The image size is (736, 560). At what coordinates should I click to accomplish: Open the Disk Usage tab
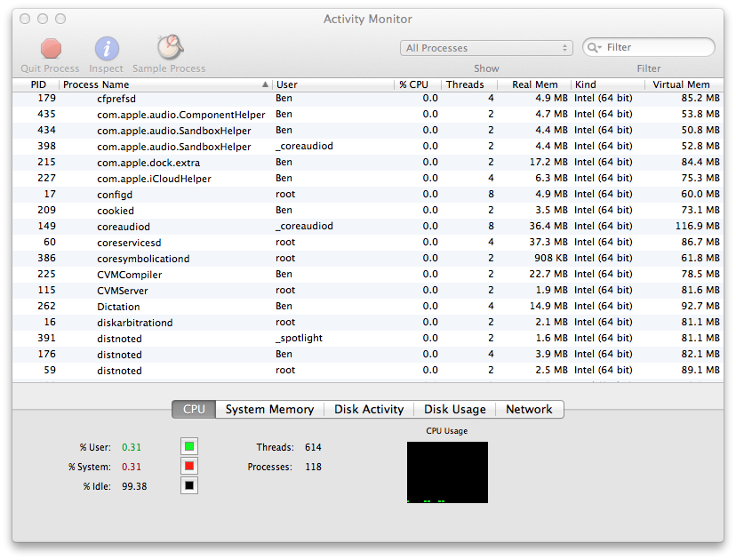point(455,409)
